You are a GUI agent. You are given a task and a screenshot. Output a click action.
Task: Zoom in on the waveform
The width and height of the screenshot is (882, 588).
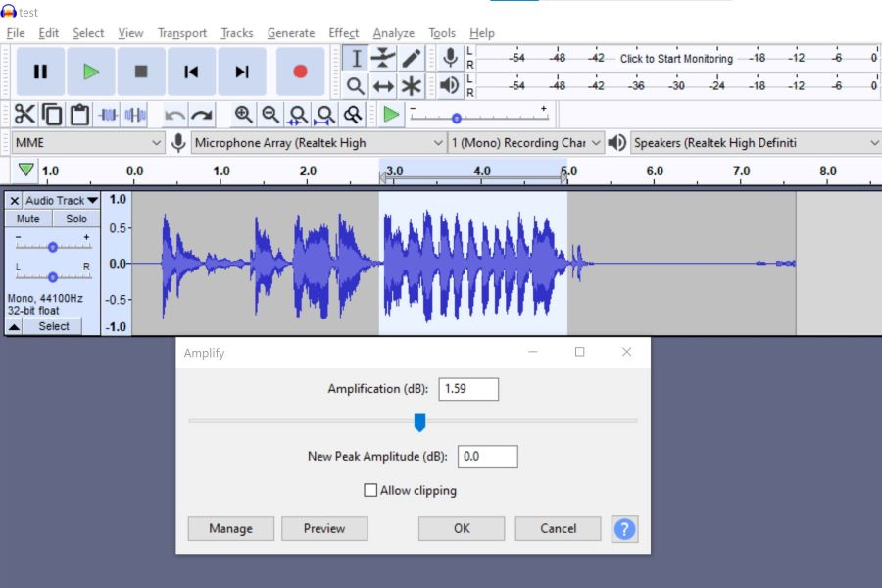coord(243,115)
